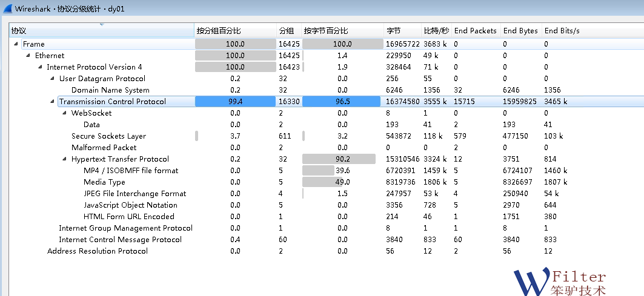Collapse Transmission Control Protocol node
Screen dimensions: 644x296
(x=53, y=102)
